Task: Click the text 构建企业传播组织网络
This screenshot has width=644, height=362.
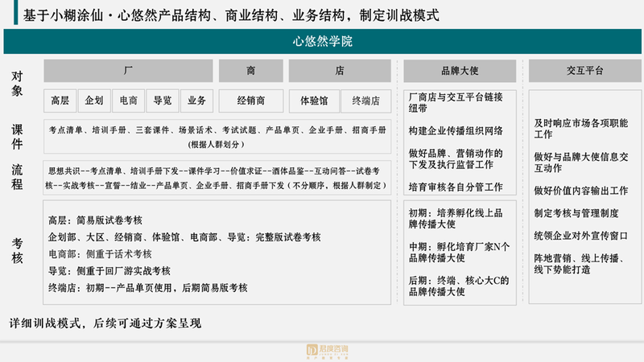Action: [x=456, y=131]
